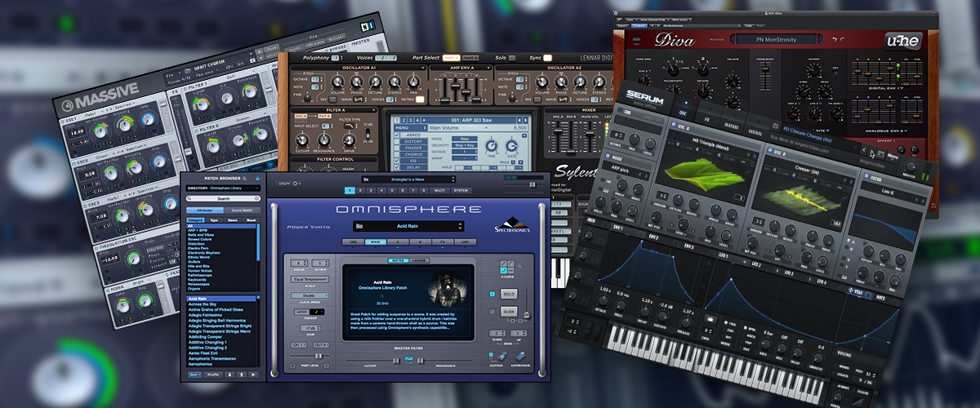Click the highlighted V-Curve shape icon in Omnisphere

tap(505, 270)
